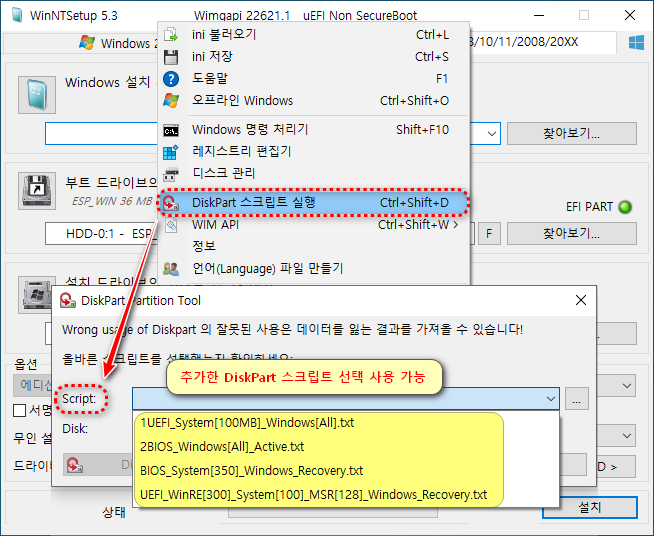The height and width of the screenshot is (536, 654).
Task: Open 'Windows 명령 처리기' command prompt entry
Action: 314,130
